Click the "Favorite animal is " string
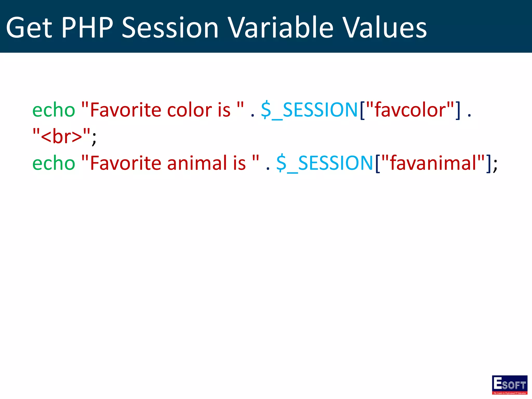 [170, 163]
